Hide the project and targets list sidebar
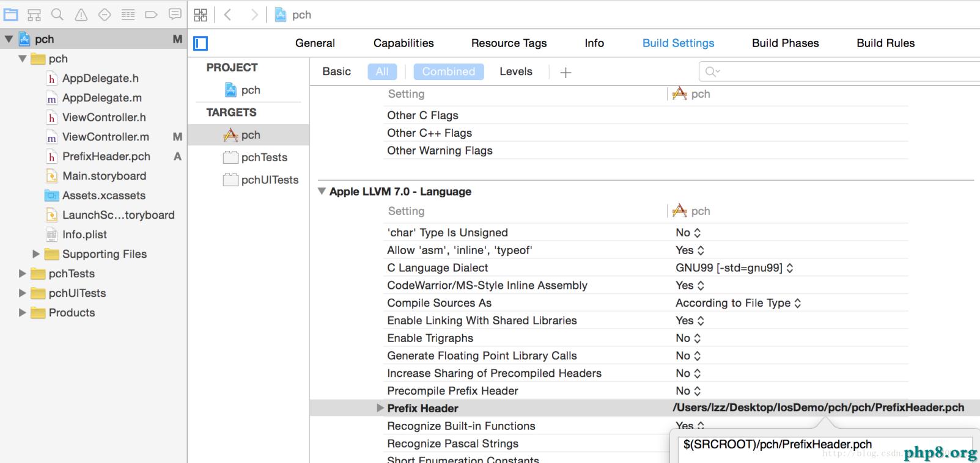 [x=201, y=43]
